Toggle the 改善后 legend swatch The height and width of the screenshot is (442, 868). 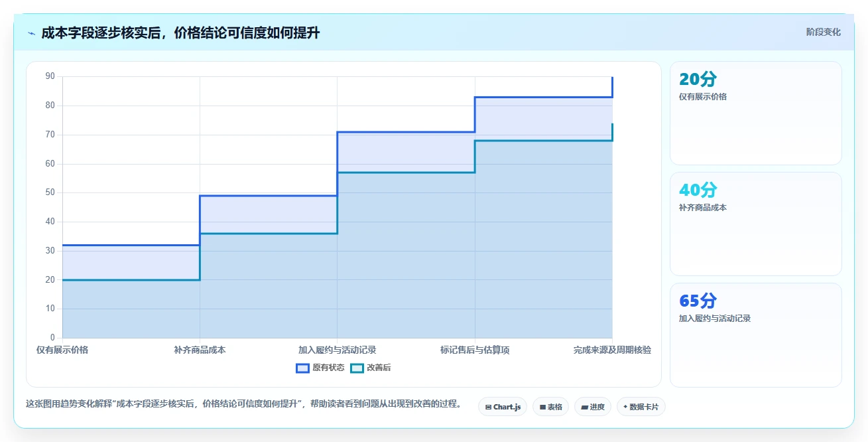point(357,368)
